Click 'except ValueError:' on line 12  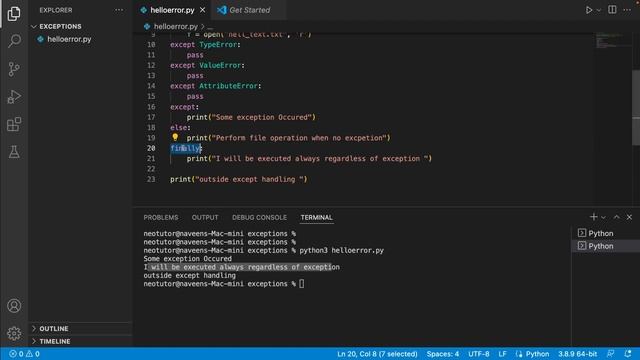[207, 65]
